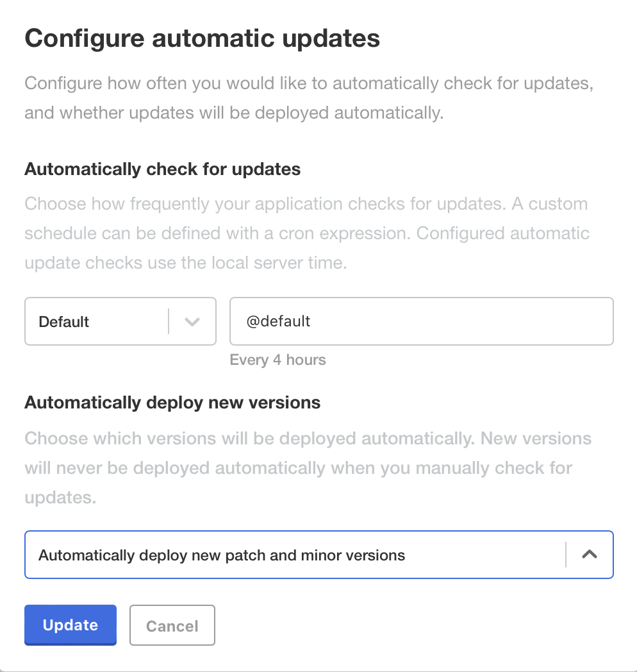Click the Automatically check for updates heading
637x672 pixels.
click(162, 169)
